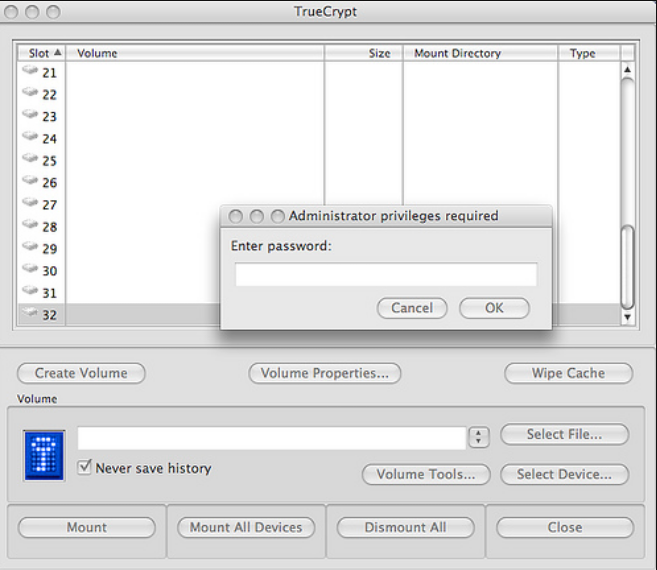Click the blue TrueCrypt volume icon

tap(44, 455)
